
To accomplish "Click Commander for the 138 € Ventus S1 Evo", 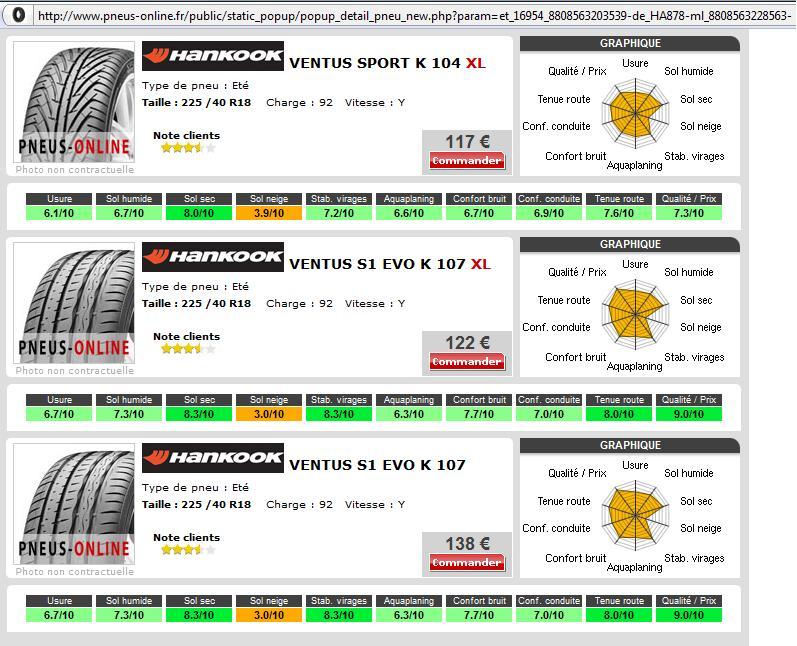I will click(x=467, y=562).
